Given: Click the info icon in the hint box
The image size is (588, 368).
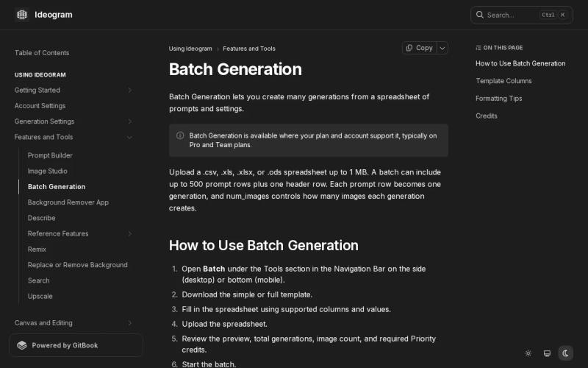Looking at the screenshot, I should tap(180, 135).
